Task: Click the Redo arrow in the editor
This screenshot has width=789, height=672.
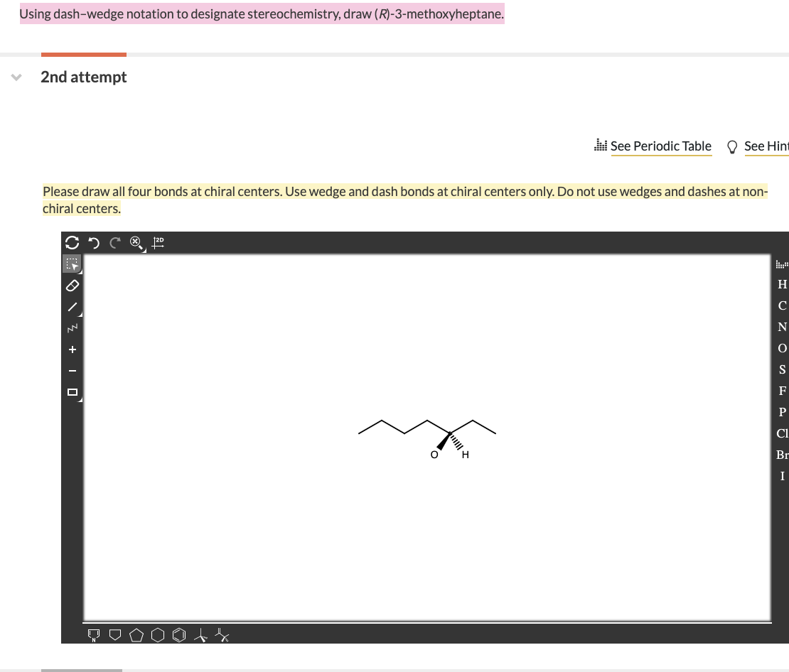Action: 114,243
